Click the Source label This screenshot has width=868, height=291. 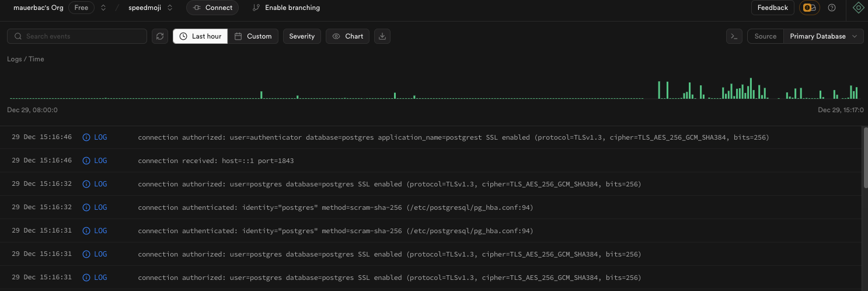(765, 36)
